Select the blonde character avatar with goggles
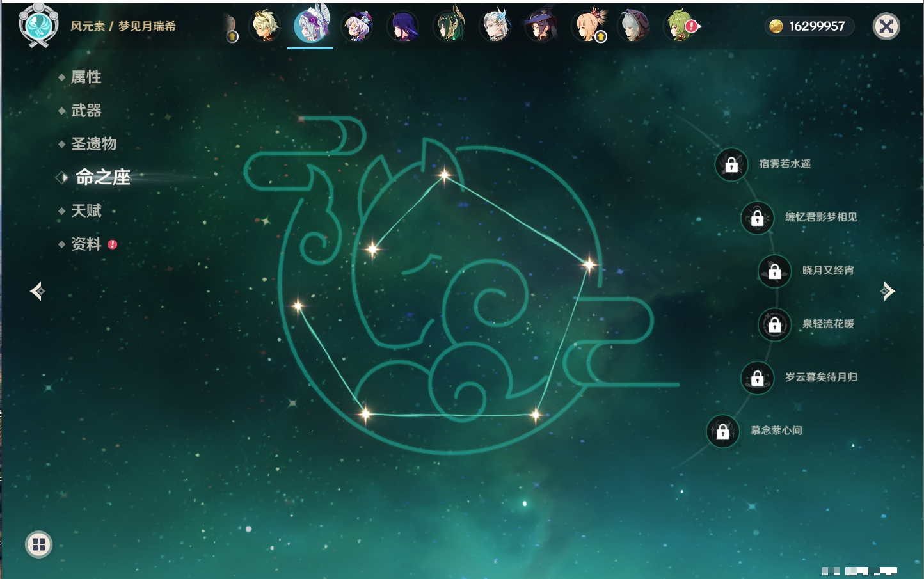Screen dimensions: 924x579 pos(264,26)
